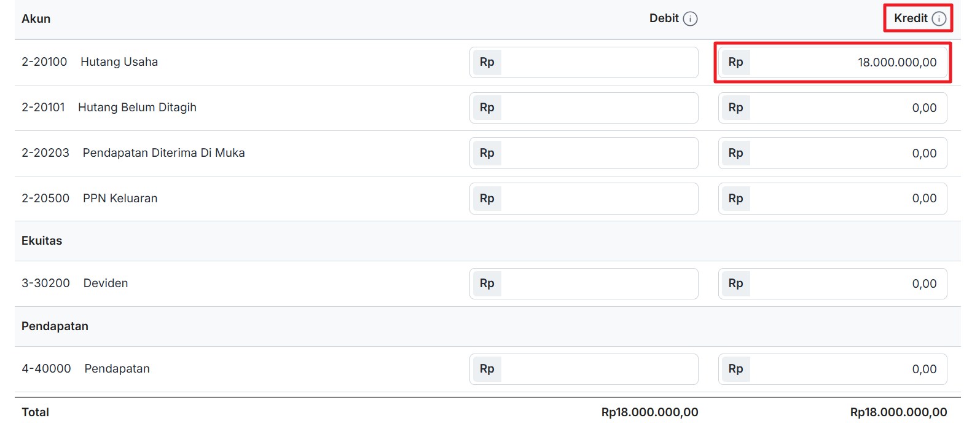Screen dimensions: 980x423
Task: Click the Hutang Usaha debit field
Action: point(584,62)
